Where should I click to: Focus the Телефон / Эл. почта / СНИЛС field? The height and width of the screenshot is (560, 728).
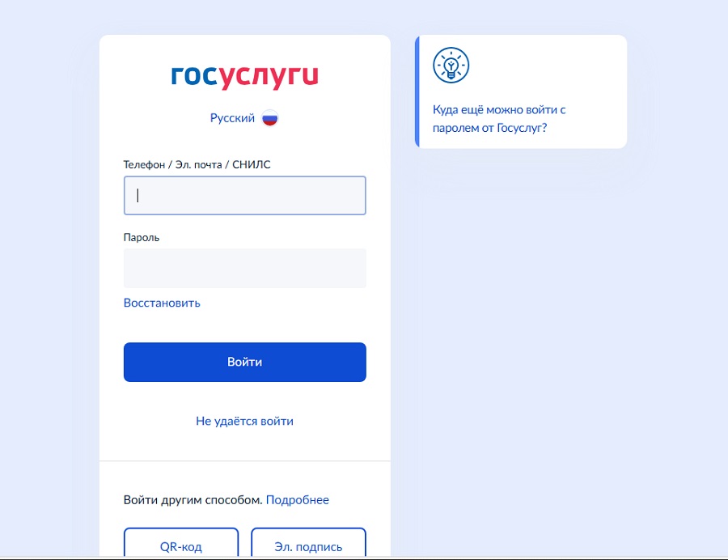click(x=244, y=196)
